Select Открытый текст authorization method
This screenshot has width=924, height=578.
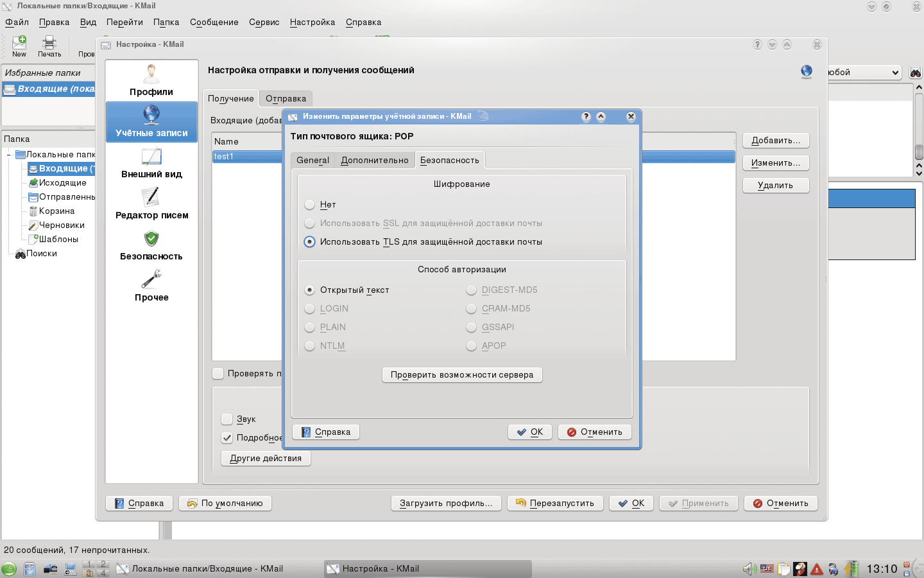point(310,290)
